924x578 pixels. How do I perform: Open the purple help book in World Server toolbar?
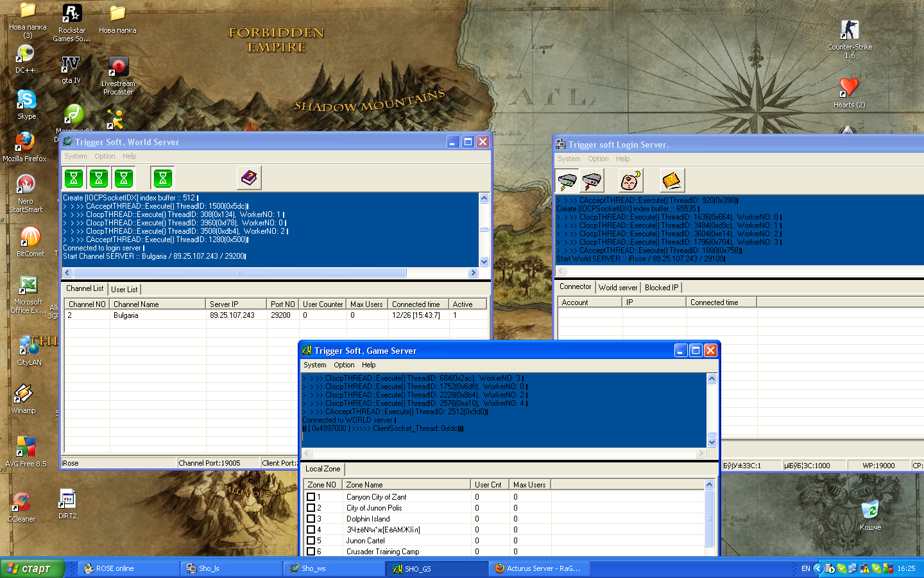pos(249,178)
